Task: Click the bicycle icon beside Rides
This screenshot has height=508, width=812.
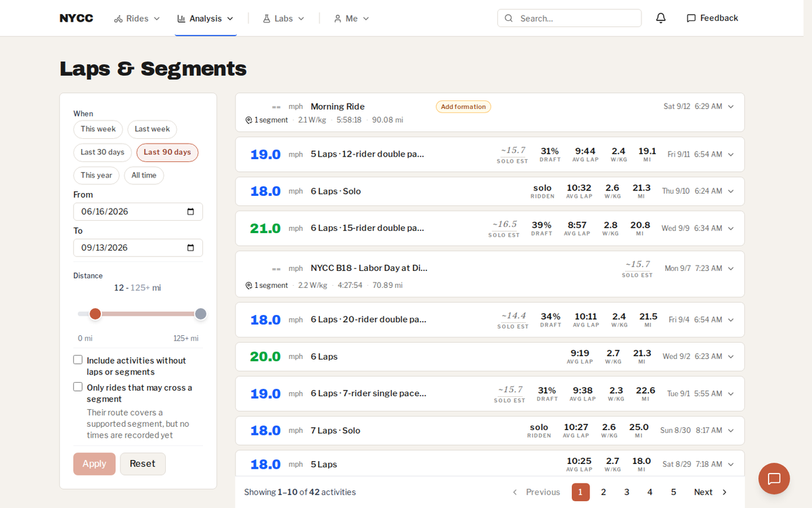Action: point(118,19)
